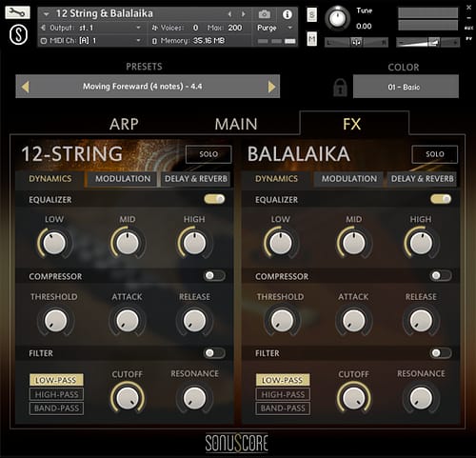Open the instrument info icon

(x=288, y=14)
